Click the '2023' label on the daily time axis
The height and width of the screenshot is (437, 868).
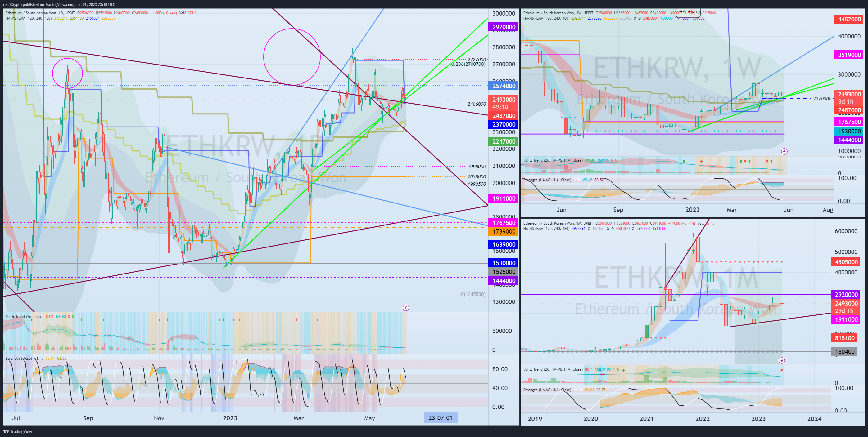click(230, 418)
